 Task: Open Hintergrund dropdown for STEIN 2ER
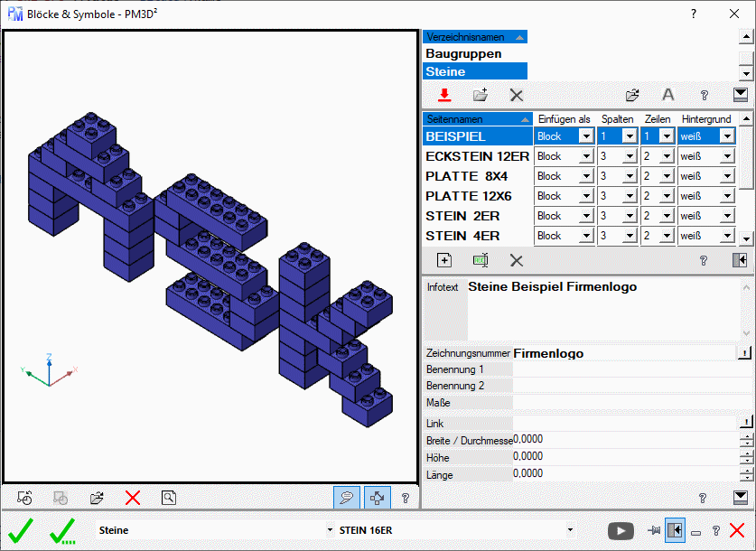point(728,216)
